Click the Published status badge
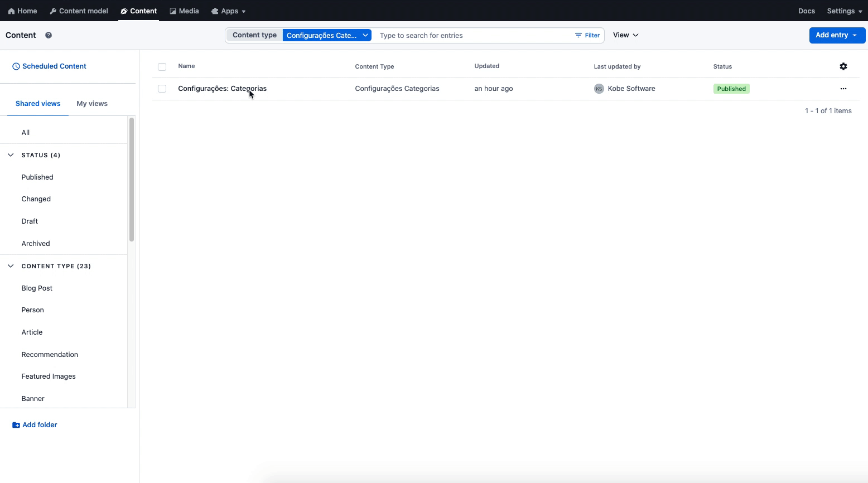The width and height of the screenshot is (868, 483). pyautogui.click(x=731, y=88)
